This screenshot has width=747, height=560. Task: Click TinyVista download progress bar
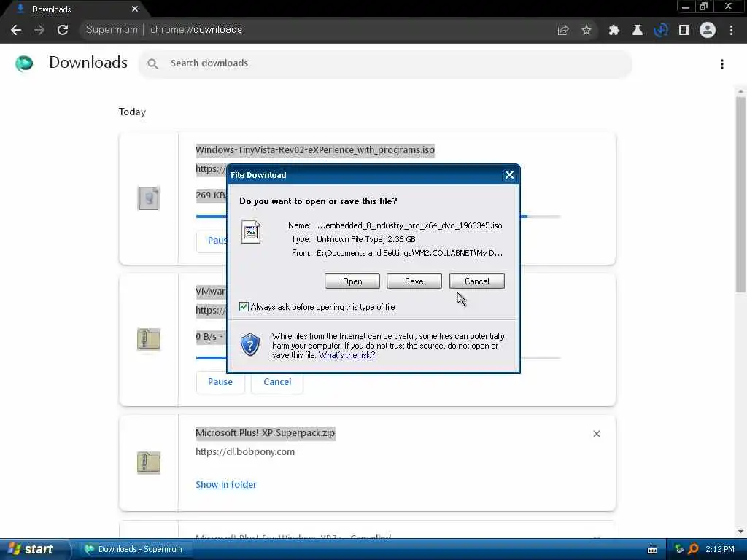(379, 216)
